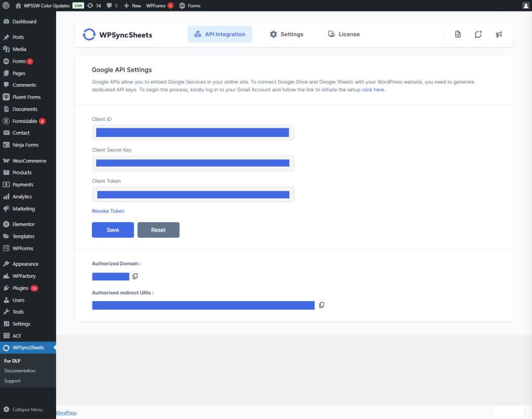Go to Dashboard in sidebar
The image size is (532, 419).
click(28, 21)
